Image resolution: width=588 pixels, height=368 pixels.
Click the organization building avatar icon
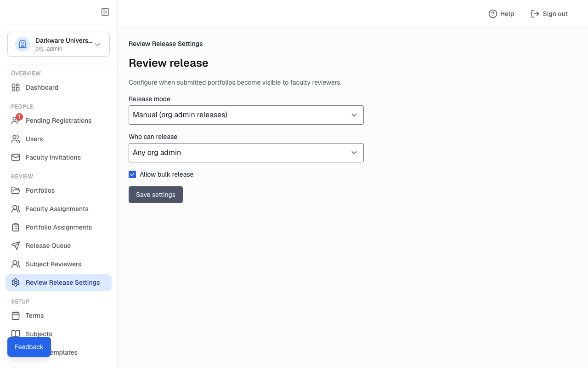[23, 44]
